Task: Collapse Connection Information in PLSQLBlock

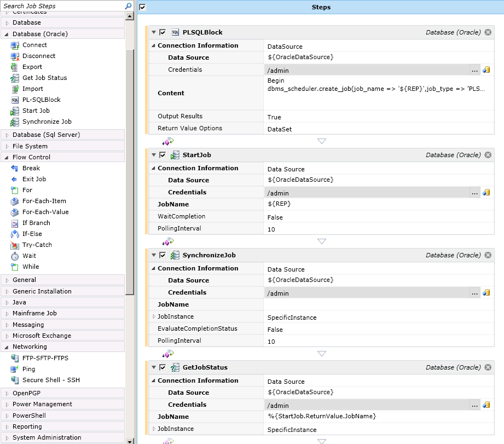Action: coord(153,45)
